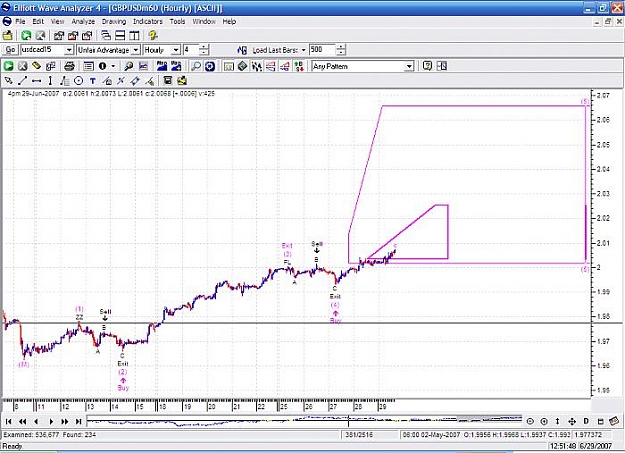Screen dimensions: 625x453
Task: Click the green diamond icon in analysis toolbar
Action: [x=242, y=66]
